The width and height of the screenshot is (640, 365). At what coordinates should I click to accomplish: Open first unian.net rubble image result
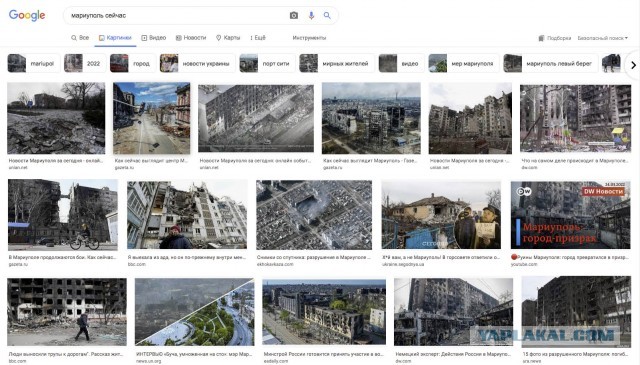(56, 118)
